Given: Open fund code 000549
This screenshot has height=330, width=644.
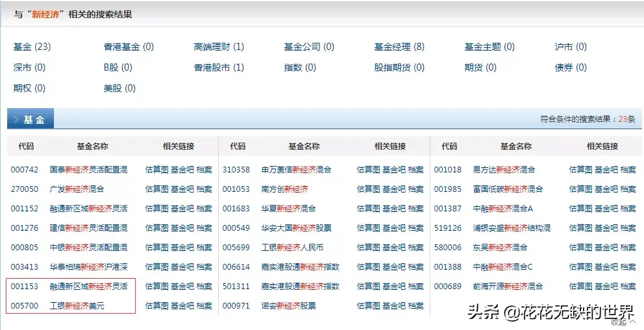Looking at the screenshot, I should point(236,228).
